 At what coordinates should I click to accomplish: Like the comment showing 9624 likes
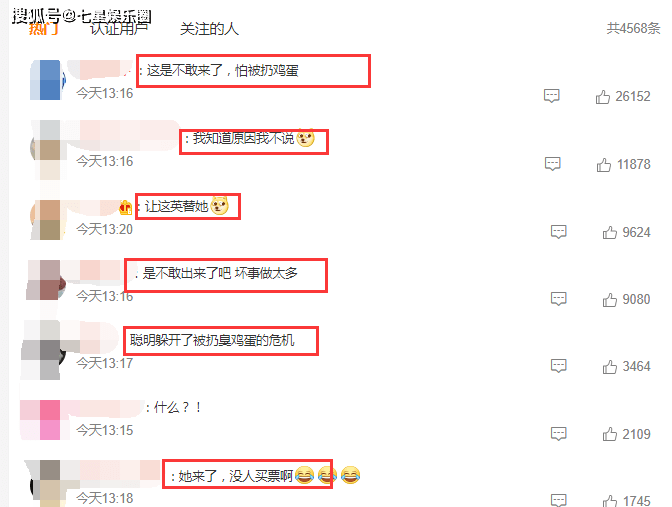tap(609, 232)
